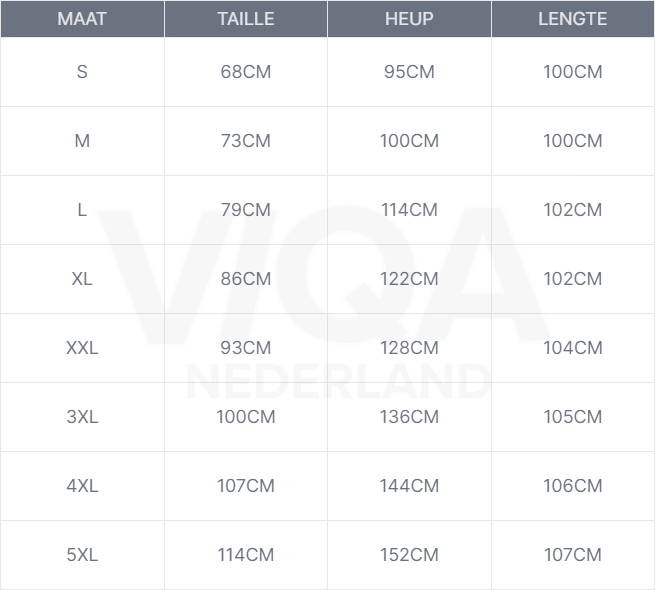Select the HEUP column header
This screenshot has height=590, width=655.
tap(409, 19)
